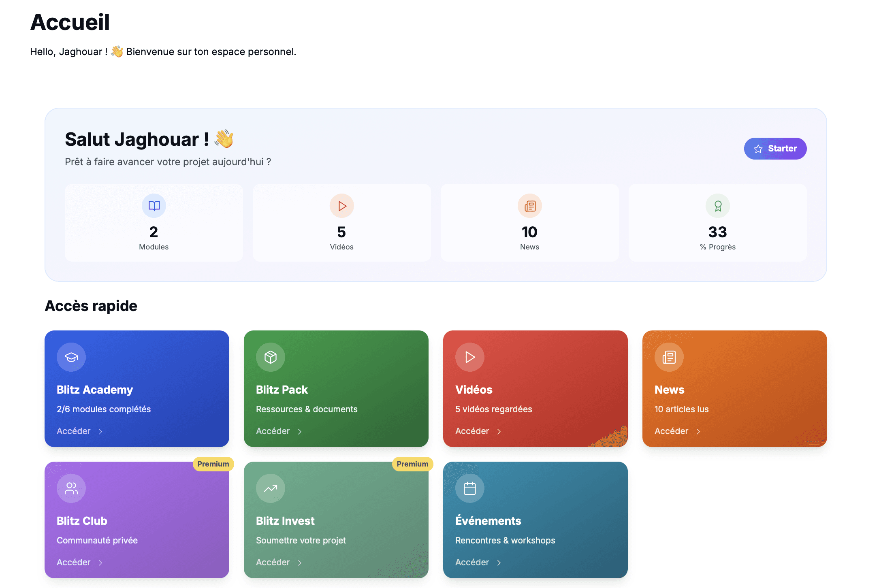Click the Premium badge on Blitz Invest
The height and width of the screenshot is (588, 896).
[x=412, y=464]
